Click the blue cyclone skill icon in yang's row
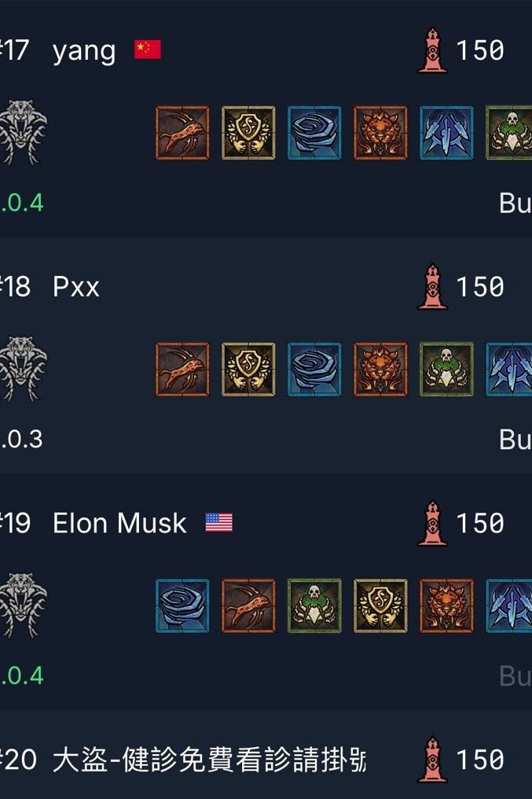The image size is (532, 799). pos(314,133)
